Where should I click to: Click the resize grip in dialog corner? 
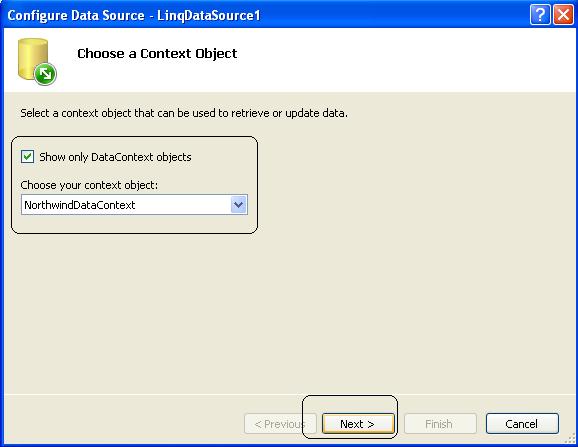570,438
